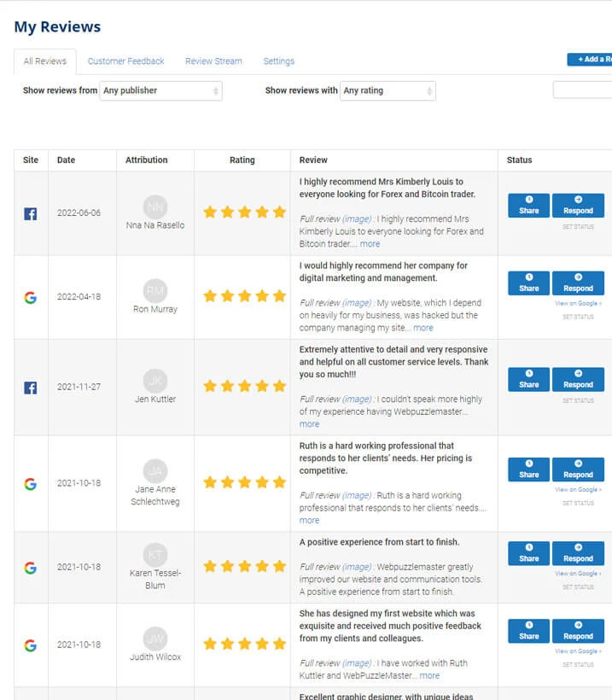This screenshot has height=700, width=612.
Task: Respond to Ron Murray's review
Action: pos(578,283)
